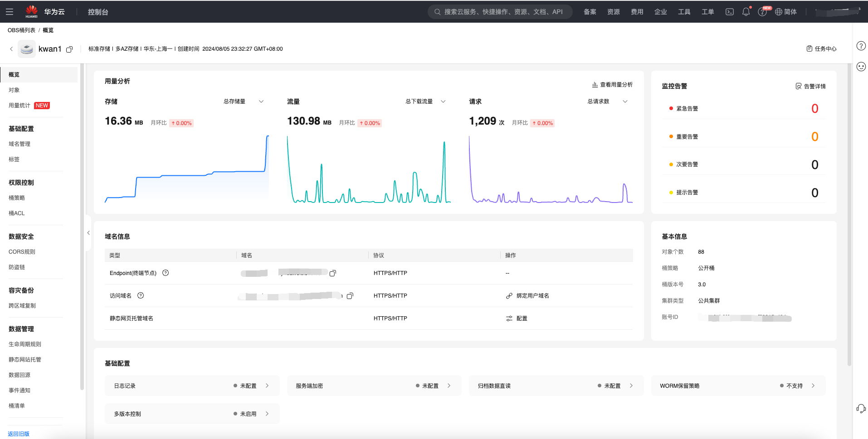The width and height of the screenshot is (868, 439).
Task: Click the notification bell icon
Action: coord(746,12)
